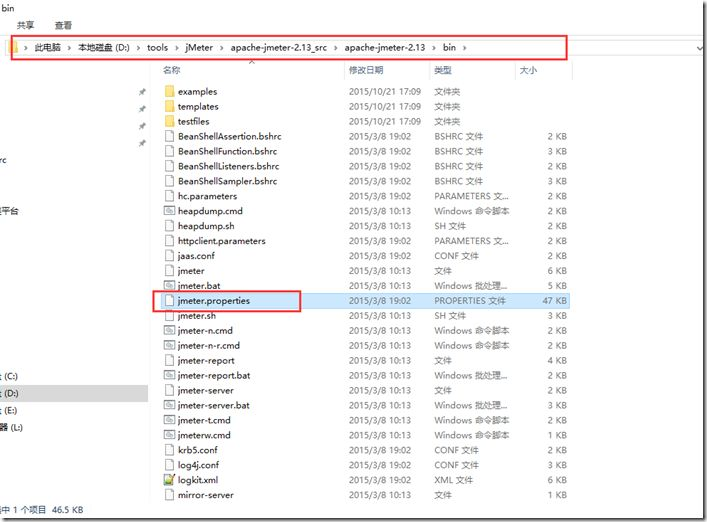Go to the tools breadcrumb folder

click(x=157, y=47)
